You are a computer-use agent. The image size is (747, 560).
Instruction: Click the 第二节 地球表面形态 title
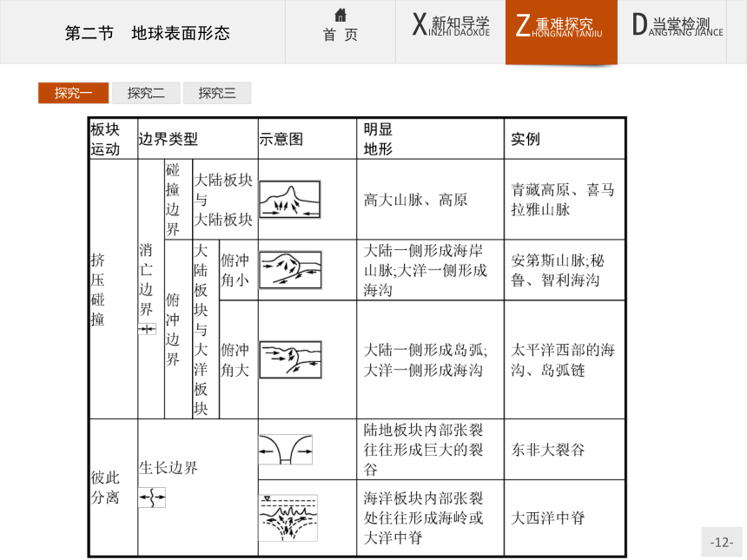tap(147, 33)
